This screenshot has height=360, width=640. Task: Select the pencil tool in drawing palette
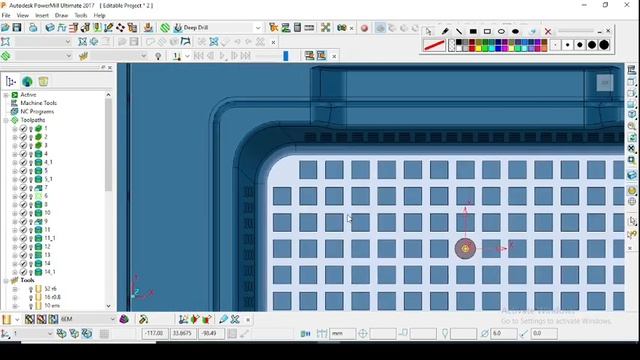click(445, 31)
